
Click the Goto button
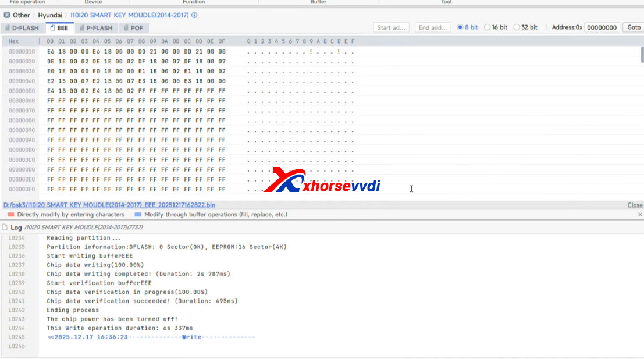coord(634,27)
